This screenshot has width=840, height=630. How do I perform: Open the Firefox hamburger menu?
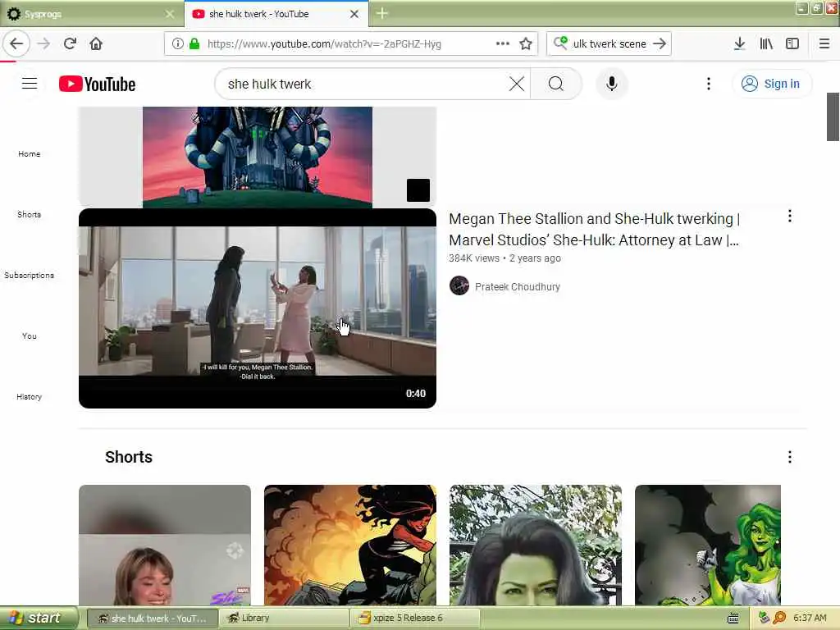(824, 43)
